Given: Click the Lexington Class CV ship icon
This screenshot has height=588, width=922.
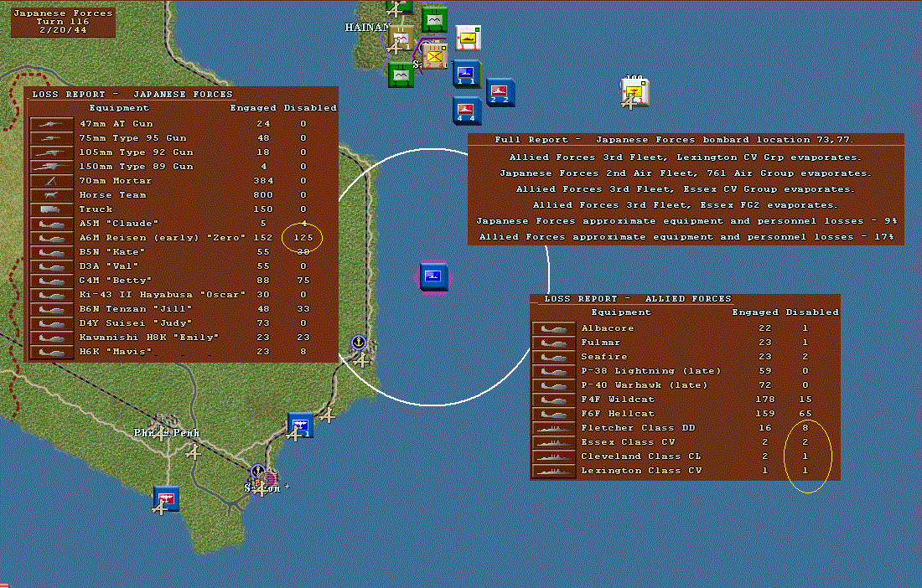Looking at the screenshot, I should 553,471.
